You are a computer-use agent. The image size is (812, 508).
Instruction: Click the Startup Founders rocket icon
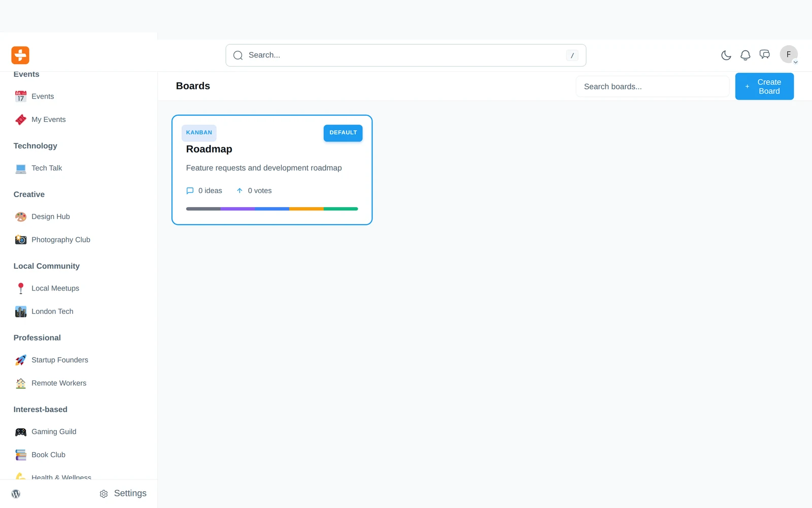click(21, 360)
